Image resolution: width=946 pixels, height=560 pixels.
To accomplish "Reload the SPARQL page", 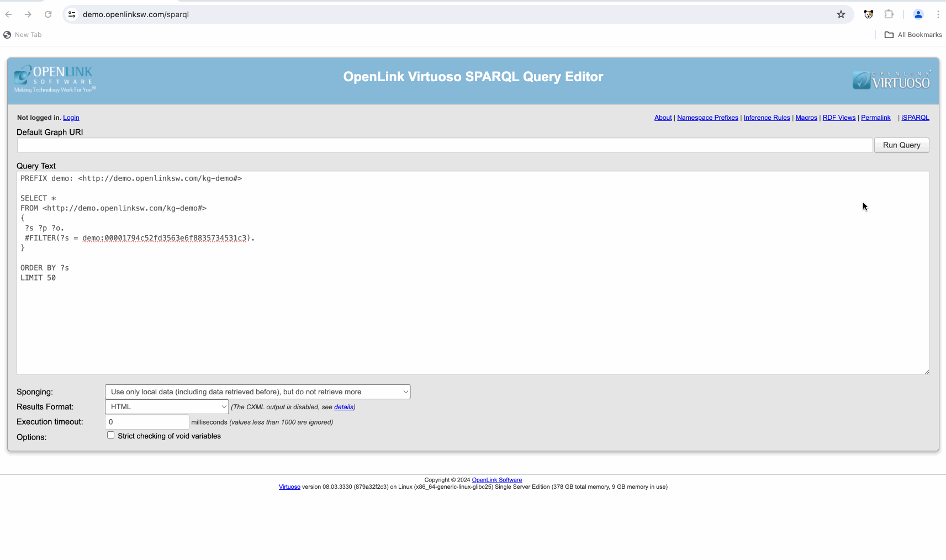I will [48, 14].
